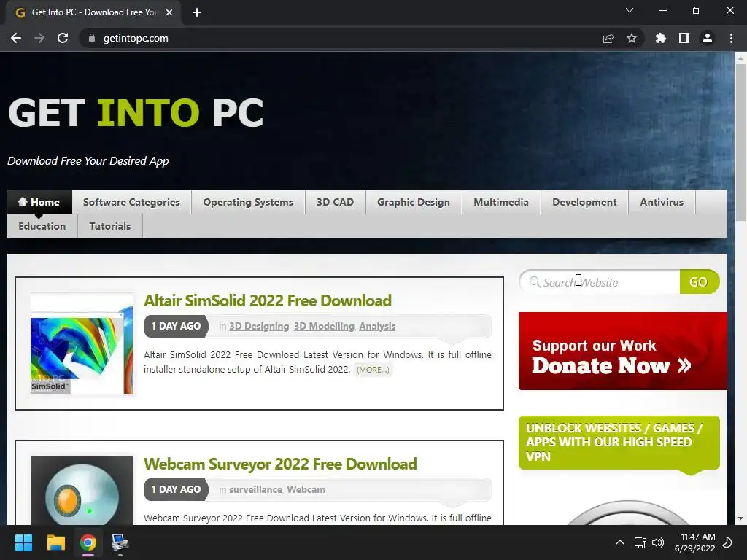Open the Graphic Design menu
This screenshot has width=747, height=560.
[414, 202]
